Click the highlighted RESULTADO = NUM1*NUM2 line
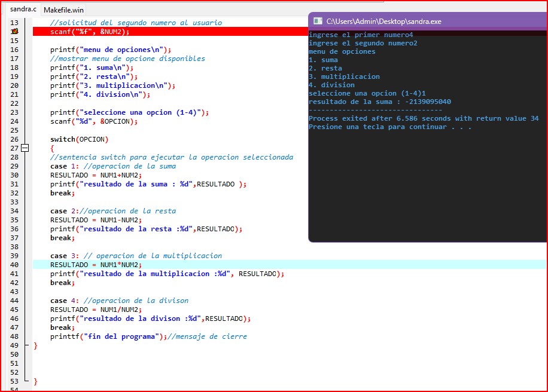Screen dimensions: 548x392 pyautogui.click(x=96, y=265)
